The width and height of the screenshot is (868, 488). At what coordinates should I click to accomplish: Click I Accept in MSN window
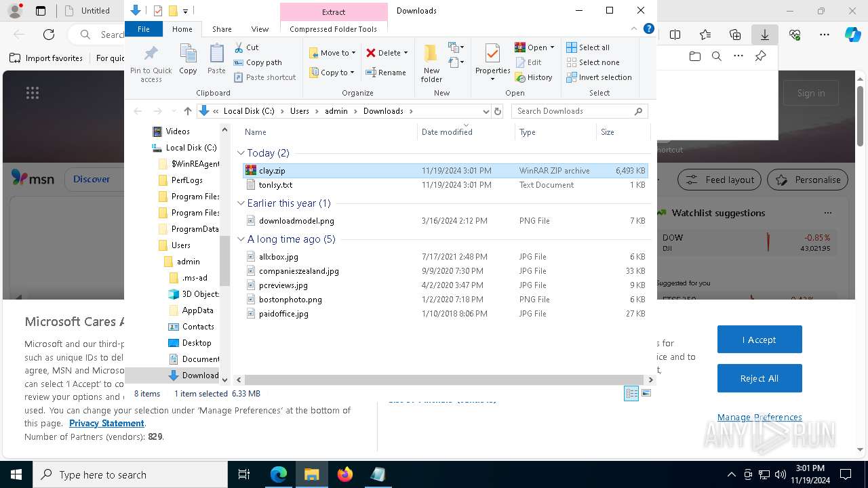[759, 340]
